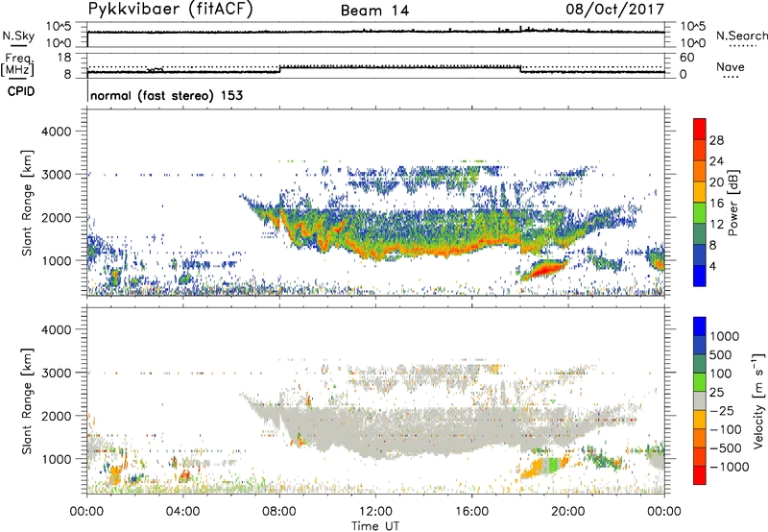Click the Nave legend label

tap(731, 66)
